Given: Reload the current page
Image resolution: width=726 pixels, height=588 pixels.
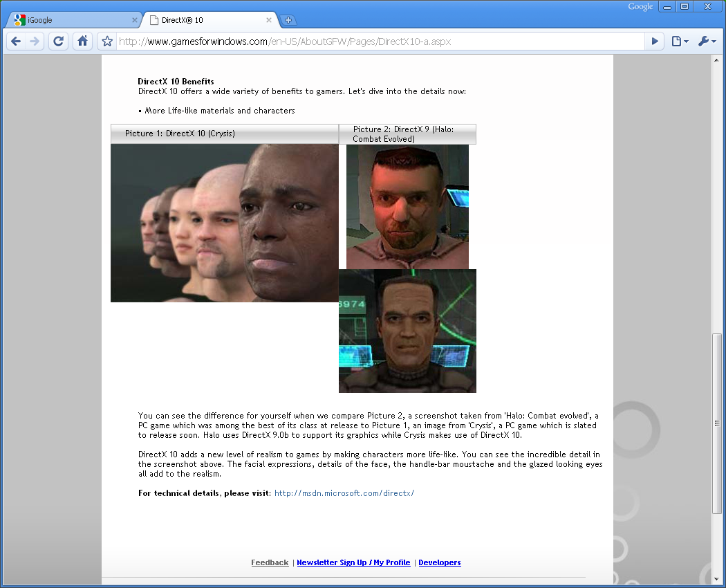Looking at the screenshot, I should pos(58,42).
